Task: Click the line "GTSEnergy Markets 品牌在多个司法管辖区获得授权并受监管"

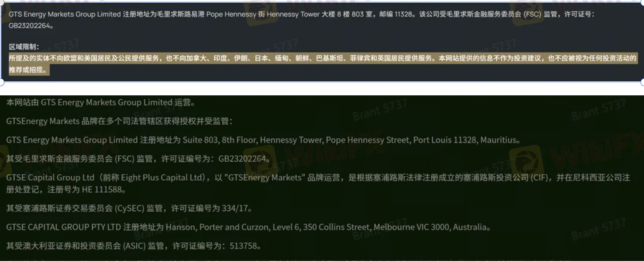Action: point(120,121)
